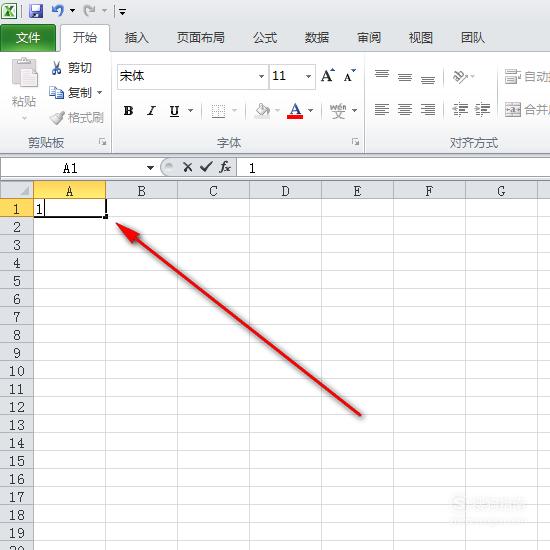Toggle Middle Align vertical alignment
550x550 pixels.
405,77
